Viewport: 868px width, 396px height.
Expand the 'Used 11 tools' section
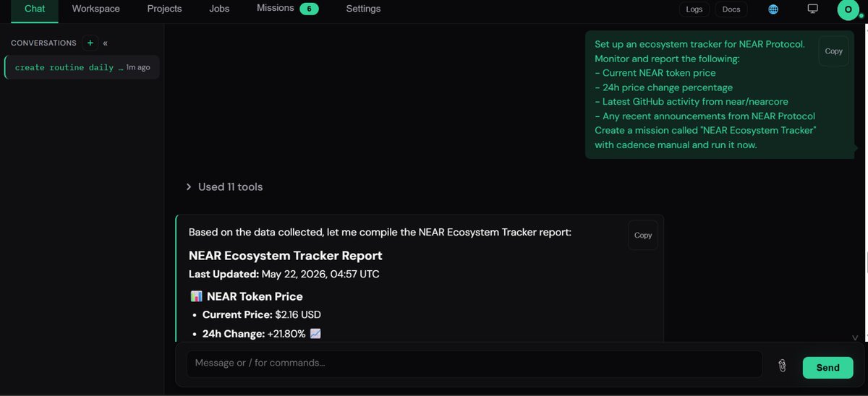pyautogui.click(x=224, y=186)
